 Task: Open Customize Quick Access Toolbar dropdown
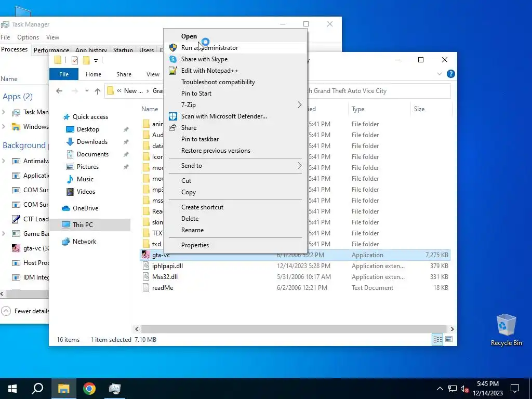(96, 61)
